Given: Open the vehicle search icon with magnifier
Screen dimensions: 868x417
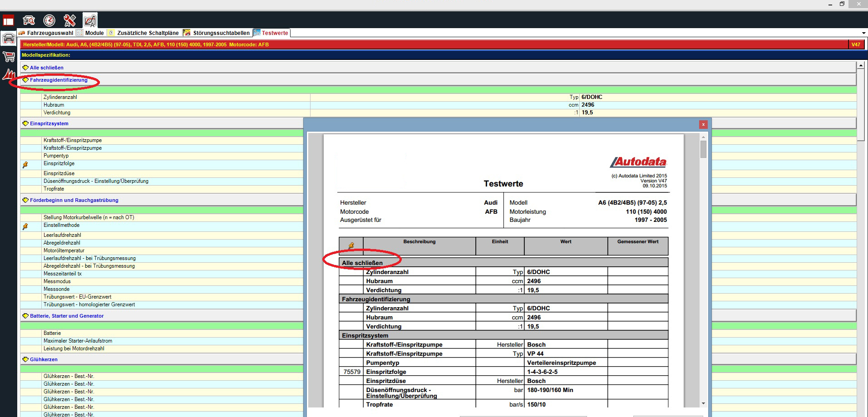Looking at the screenshot, I should [x=29, y=20].
